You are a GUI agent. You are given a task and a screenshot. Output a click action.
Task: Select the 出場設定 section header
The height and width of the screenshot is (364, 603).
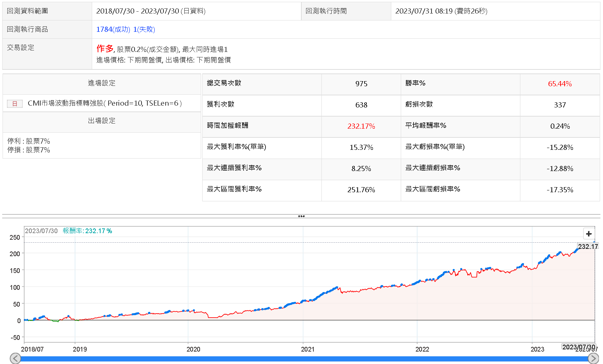102,121
